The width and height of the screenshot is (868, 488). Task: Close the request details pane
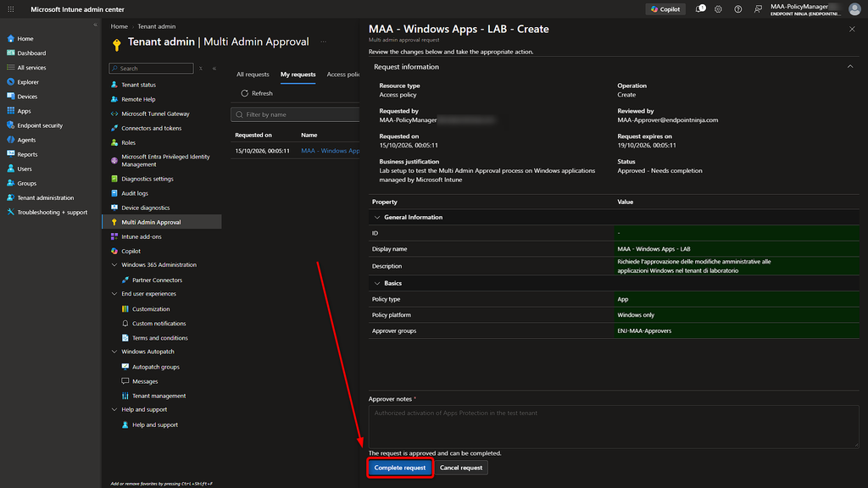point(852,29)
